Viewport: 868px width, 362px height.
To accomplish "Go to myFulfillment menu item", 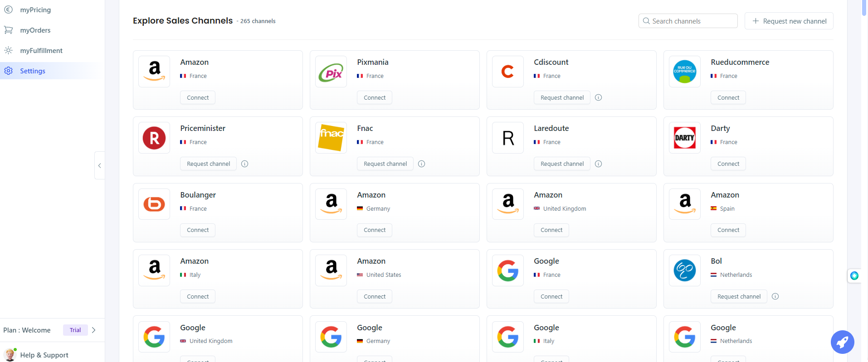I will tap(41, 51).
